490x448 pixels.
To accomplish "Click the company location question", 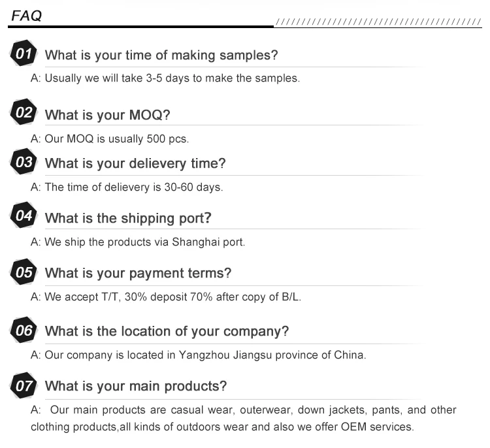I will click(167, 331).
